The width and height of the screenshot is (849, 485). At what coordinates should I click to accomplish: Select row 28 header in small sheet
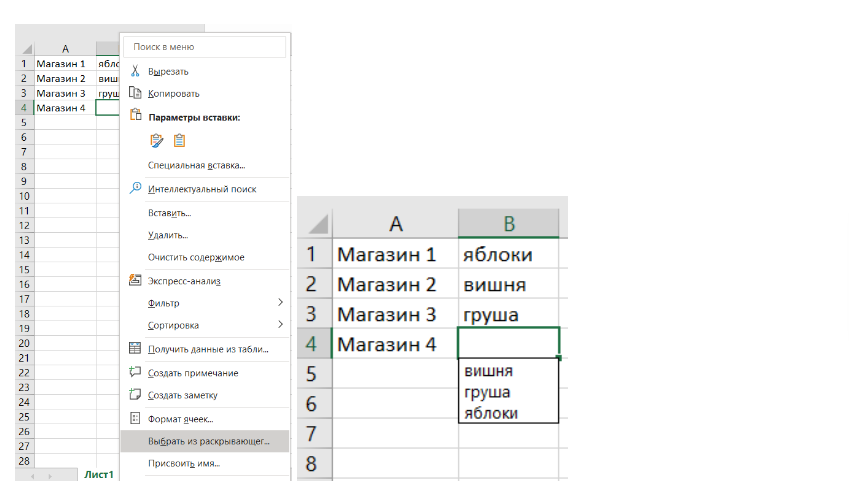pos(24,461)
